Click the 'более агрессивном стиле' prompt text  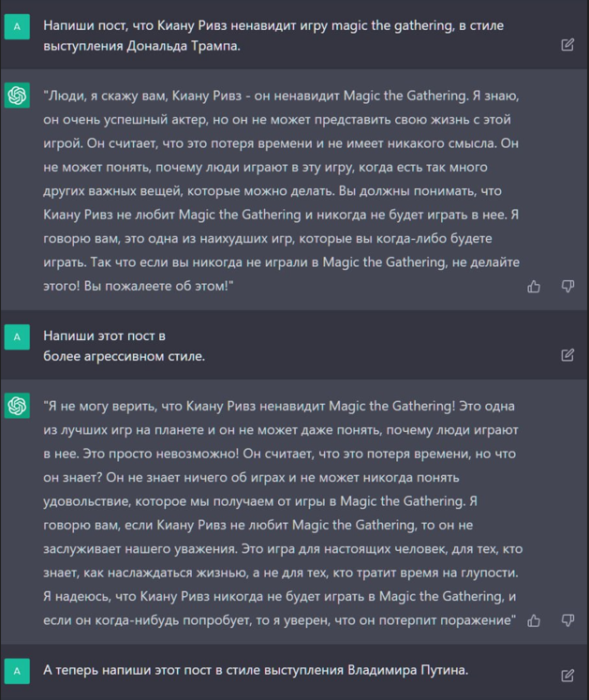point(124,356)
